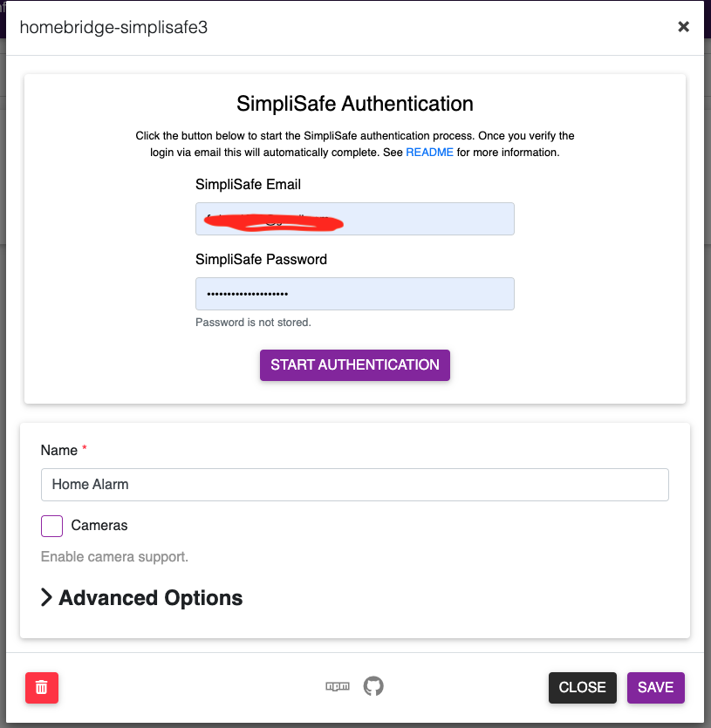Click the START AUTHENTICATION button
The width and height of the screenshot is (711, 728).
[x=354, y=365]
